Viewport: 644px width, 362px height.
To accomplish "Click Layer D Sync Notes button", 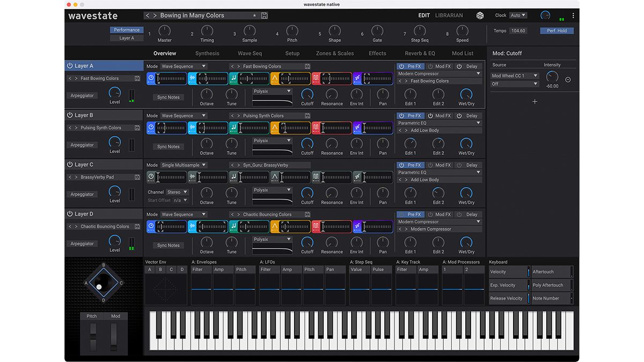I will [x=169, y=245].
